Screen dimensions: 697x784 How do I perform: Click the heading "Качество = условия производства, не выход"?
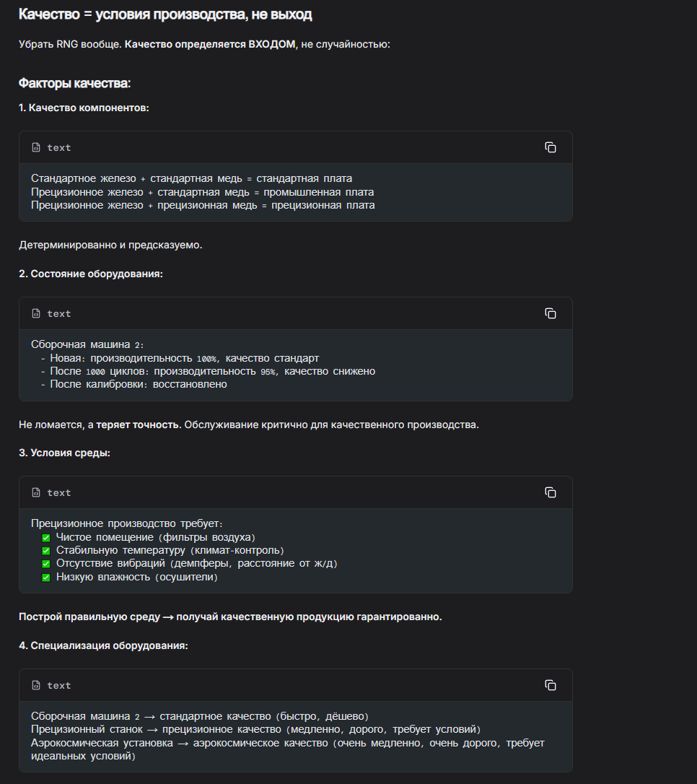pyautogui.click(x=165, y=14)
